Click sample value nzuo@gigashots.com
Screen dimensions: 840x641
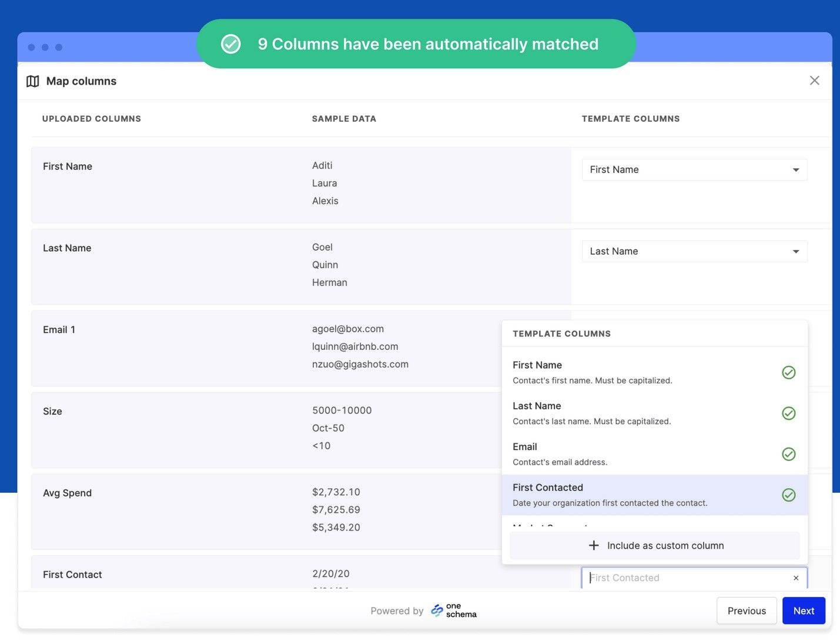pos(360,364)
